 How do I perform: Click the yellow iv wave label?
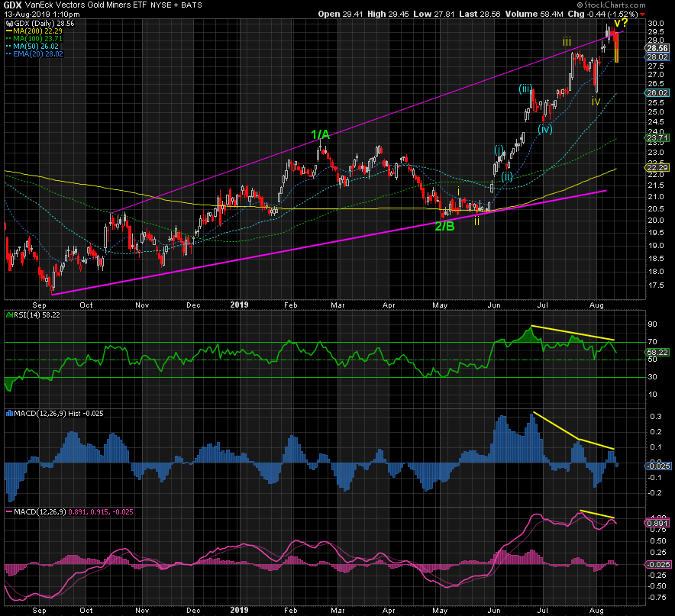[x=596, y=102]
